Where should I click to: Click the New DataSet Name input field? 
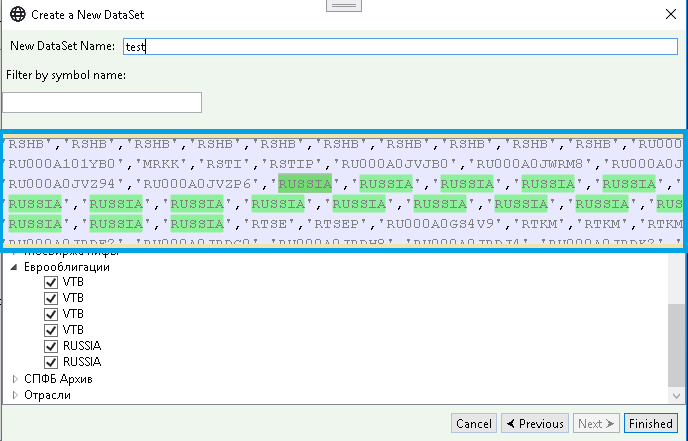point(400,47)
